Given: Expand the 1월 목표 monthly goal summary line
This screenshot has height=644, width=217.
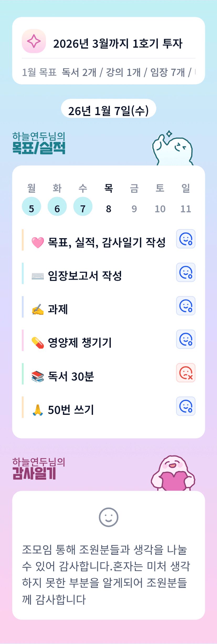Looking at the screenshot, I should pos(108,72).
